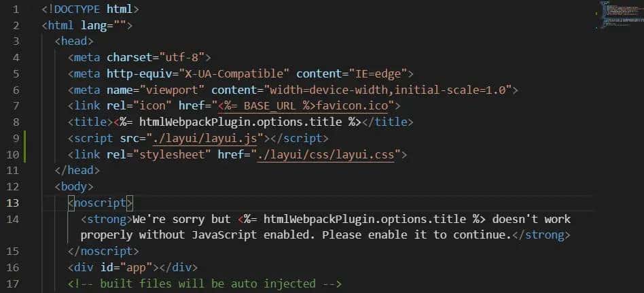Click the opening body tag
This screenshot has width=644, height=293.
click(x=74, y=186)
